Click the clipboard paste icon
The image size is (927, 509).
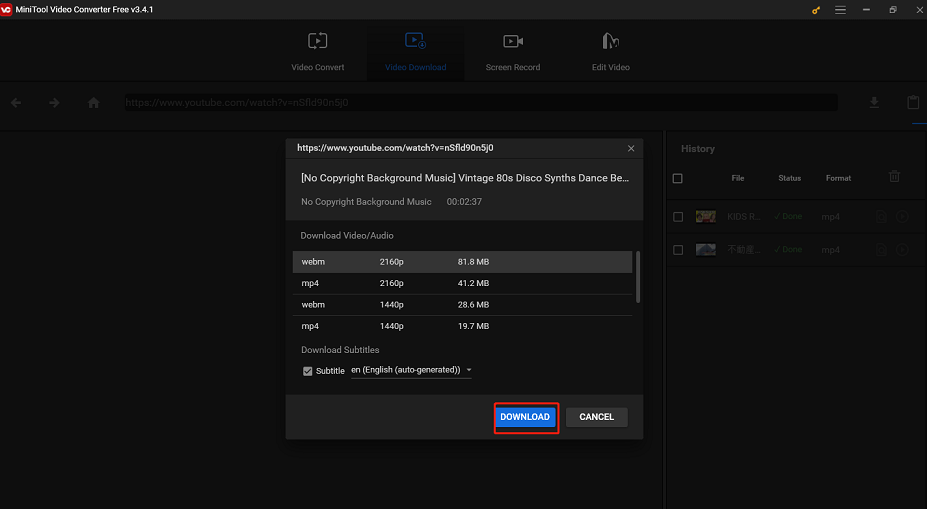[913, 102]
